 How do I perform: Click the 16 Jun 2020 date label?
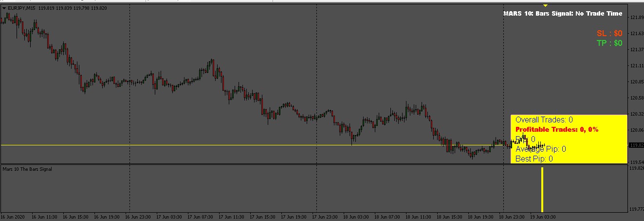pos(12,217)
